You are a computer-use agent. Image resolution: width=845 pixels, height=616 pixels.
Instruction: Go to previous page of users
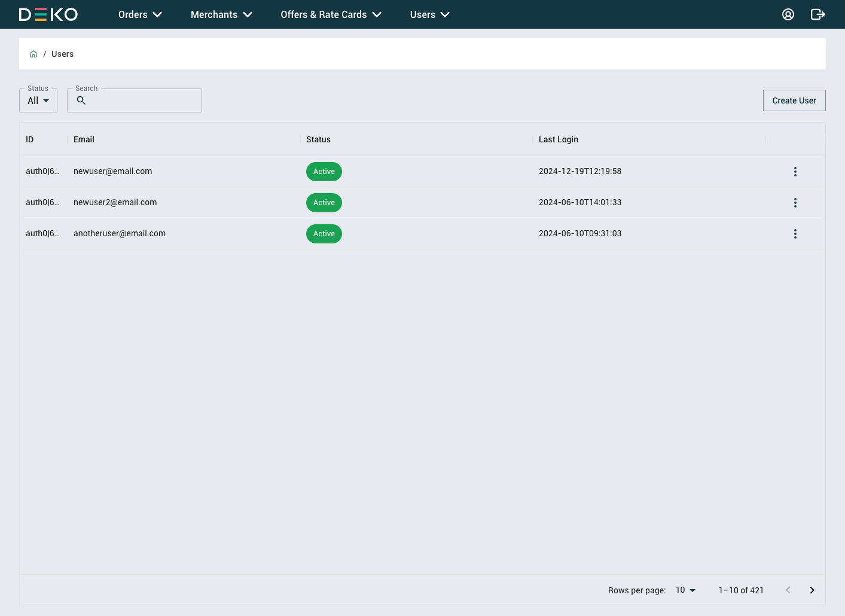tap(788, 590)
